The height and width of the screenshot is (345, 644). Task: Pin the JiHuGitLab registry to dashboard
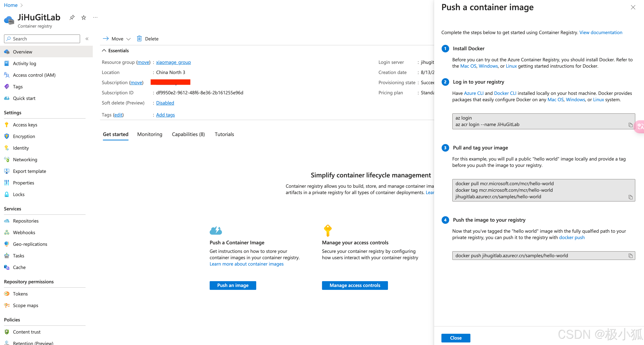[72, 18]
